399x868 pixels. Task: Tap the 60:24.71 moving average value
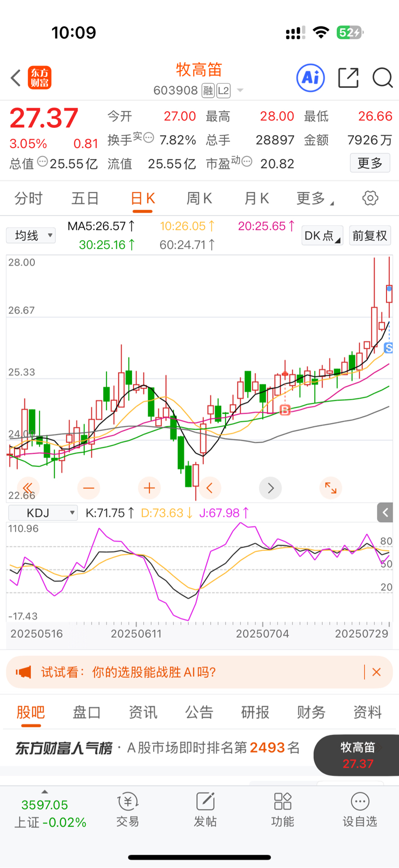[x=187, y=244]
